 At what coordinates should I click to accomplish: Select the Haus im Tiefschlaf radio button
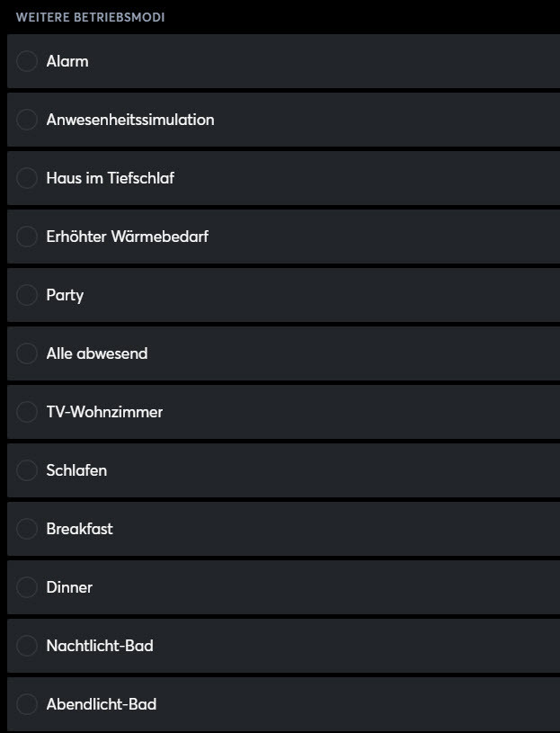[27, 178]
